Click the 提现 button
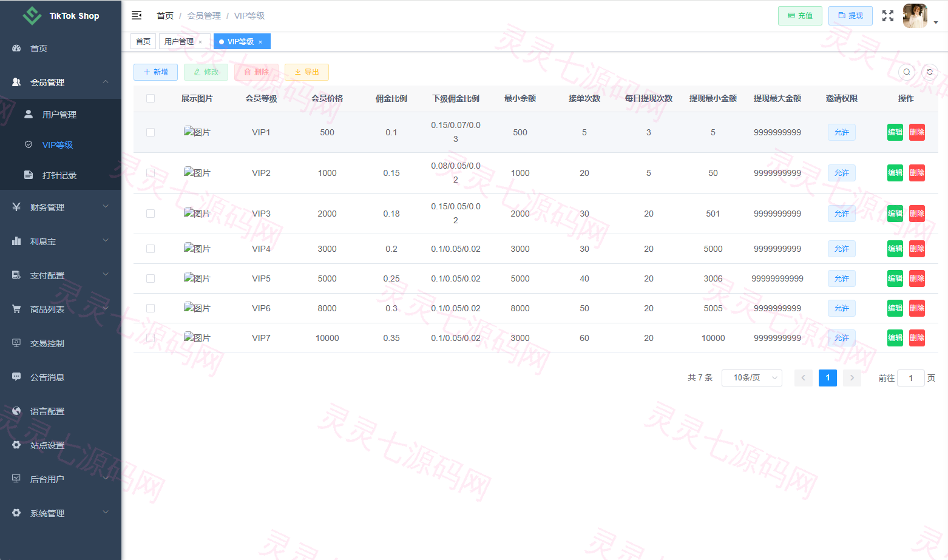The width and height of the screenshot is (948, 560). (x=850, y=16)
